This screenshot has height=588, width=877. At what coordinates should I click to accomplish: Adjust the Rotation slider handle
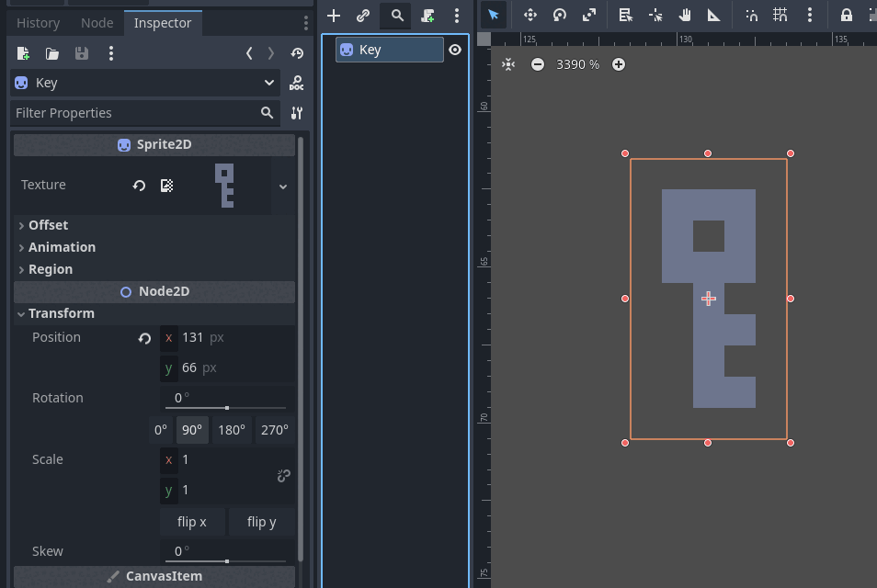(x=226, y=408)
